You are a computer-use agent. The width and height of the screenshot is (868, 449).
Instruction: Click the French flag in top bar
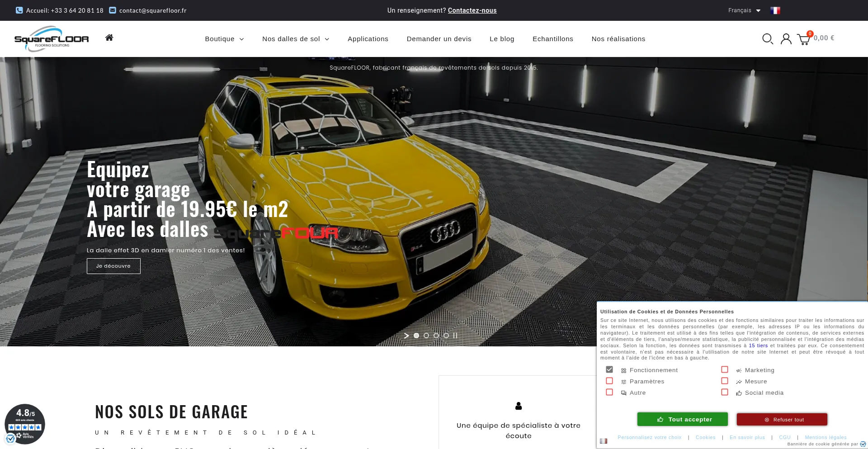(x=775, y=10)
